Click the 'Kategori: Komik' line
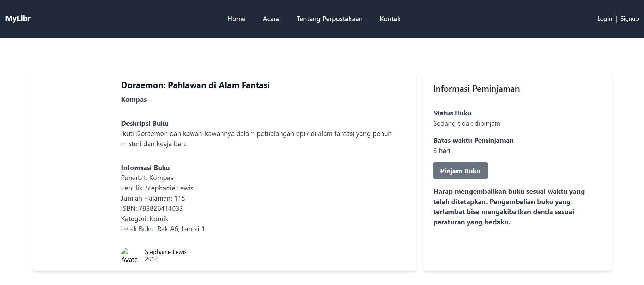 point(145,219)
